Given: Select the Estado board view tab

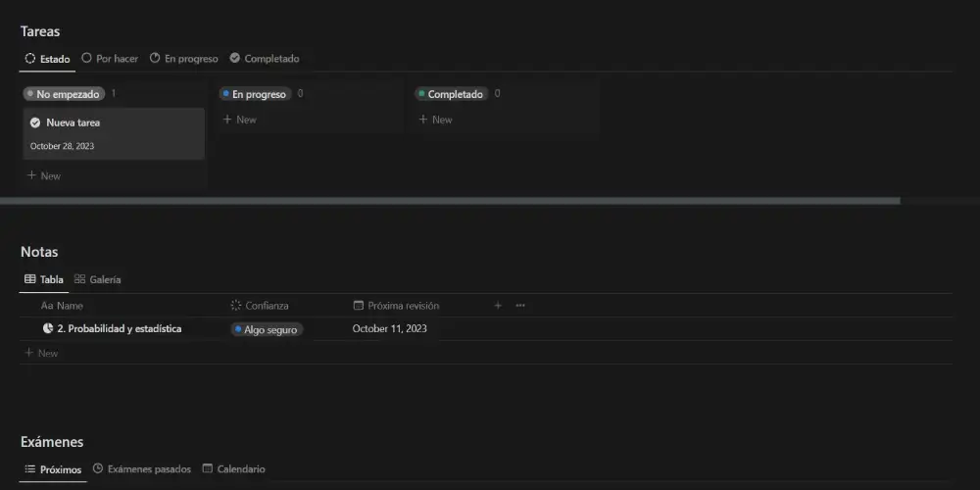Looking at the screenshot, I should point(47,59).
